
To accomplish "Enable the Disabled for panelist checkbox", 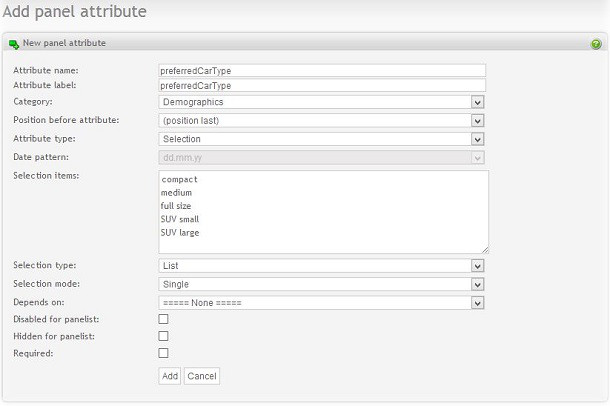I will (x=163, y=319).
